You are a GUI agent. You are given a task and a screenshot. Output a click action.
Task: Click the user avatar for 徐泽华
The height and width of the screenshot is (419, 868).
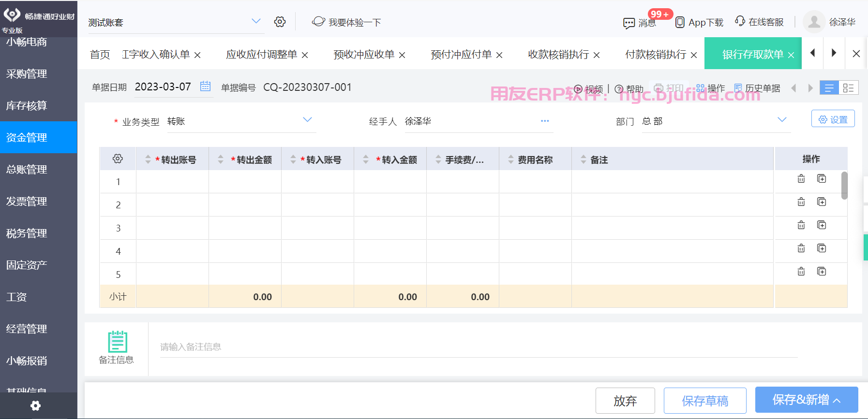[814, 22]
